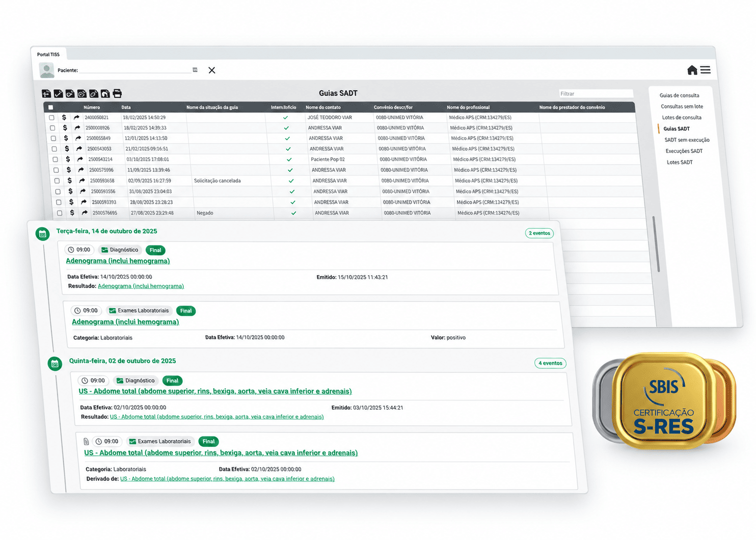Image resolution: width=756 pixels, height=540 pixels.
Task: Check the row for guide 2500543053
Action: (x=55, y=149)
